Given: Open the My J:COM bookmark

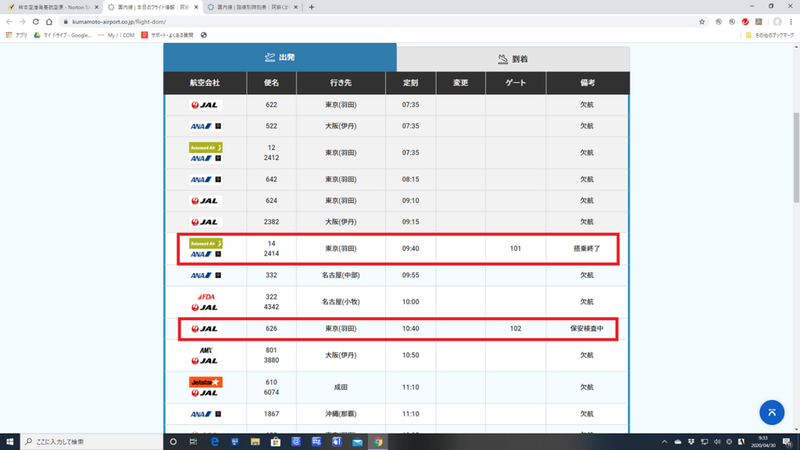Looking at the screenshot, I should (x=116, y=35).
